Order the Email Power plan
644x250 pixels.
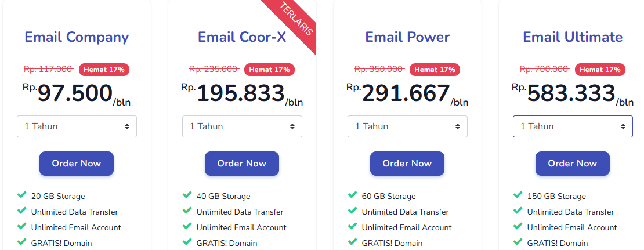click(407, 164)
